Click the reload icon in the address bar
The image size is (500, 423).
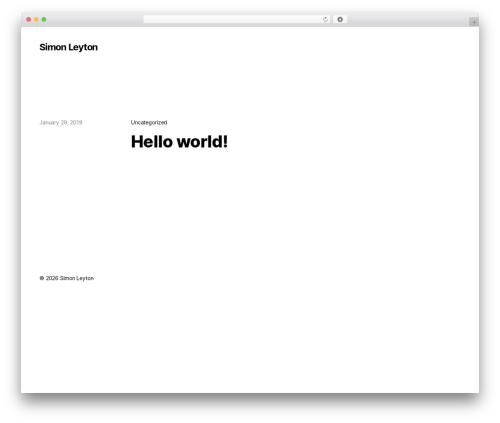click(x=325, y=20)
